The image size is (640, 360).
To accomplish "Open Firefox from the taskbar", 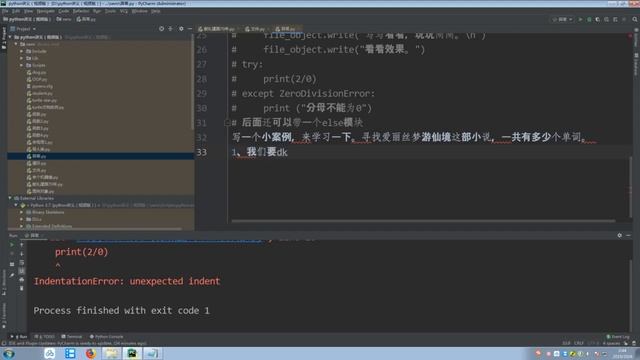I will click(x=91, y=353).
